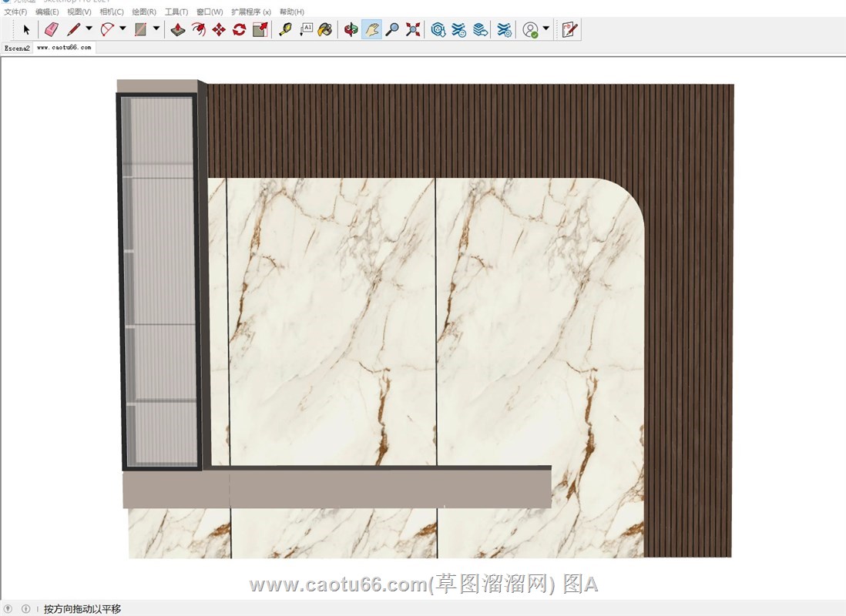Click the blue layered icon with a circle badge
The image size is (846, 616).
[x=459, y=30]
